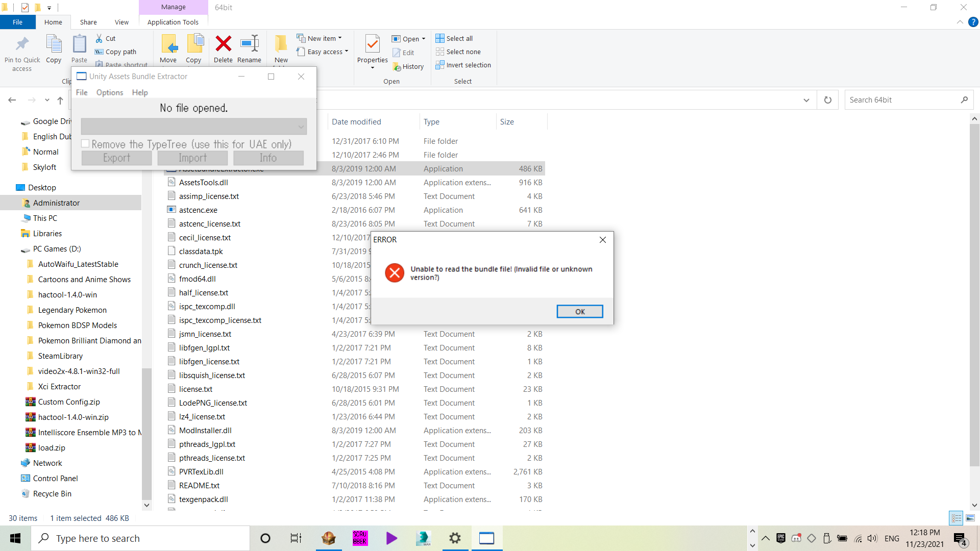Click Invert selection in the ribbon
The image size is (980, 551).
click(463, 65)
